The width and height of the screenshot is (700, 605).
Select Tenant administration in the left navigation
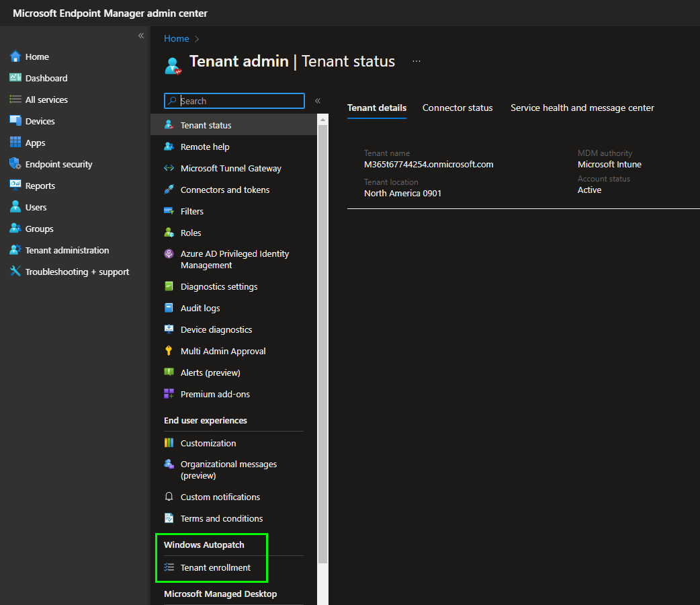tap(67, 250)
